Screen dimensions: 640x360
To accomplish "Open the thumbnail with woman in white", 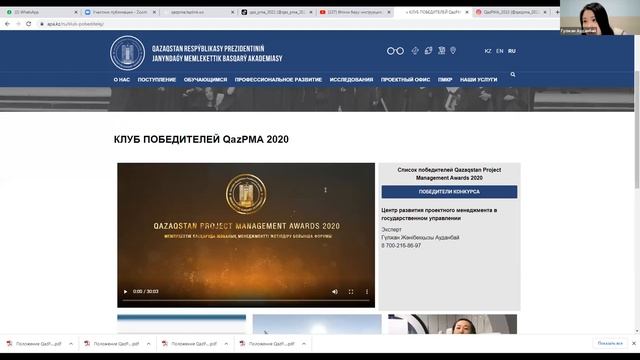I will tap(452, 324).
